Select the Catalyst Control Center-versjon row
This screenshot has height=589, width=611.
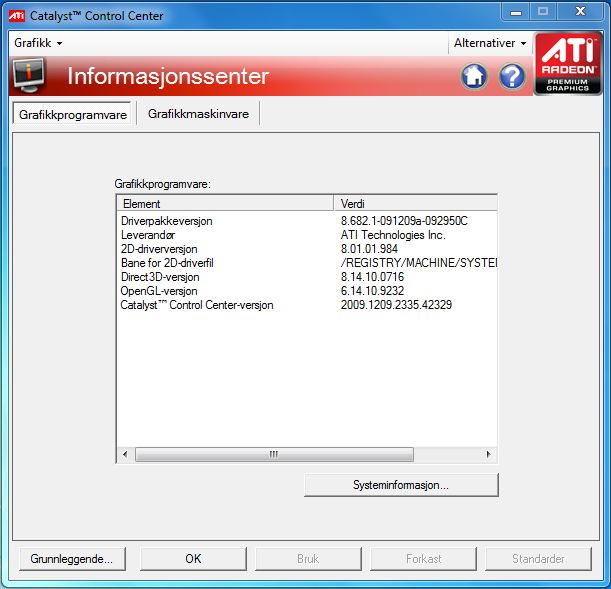307,305
